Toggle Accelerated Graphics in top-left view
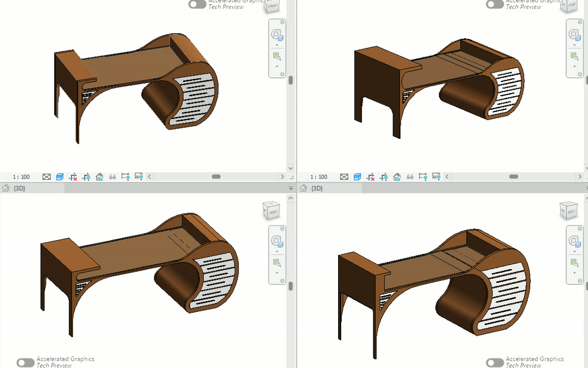The height and width of the screenshot is (368, 588). point(197,4)
